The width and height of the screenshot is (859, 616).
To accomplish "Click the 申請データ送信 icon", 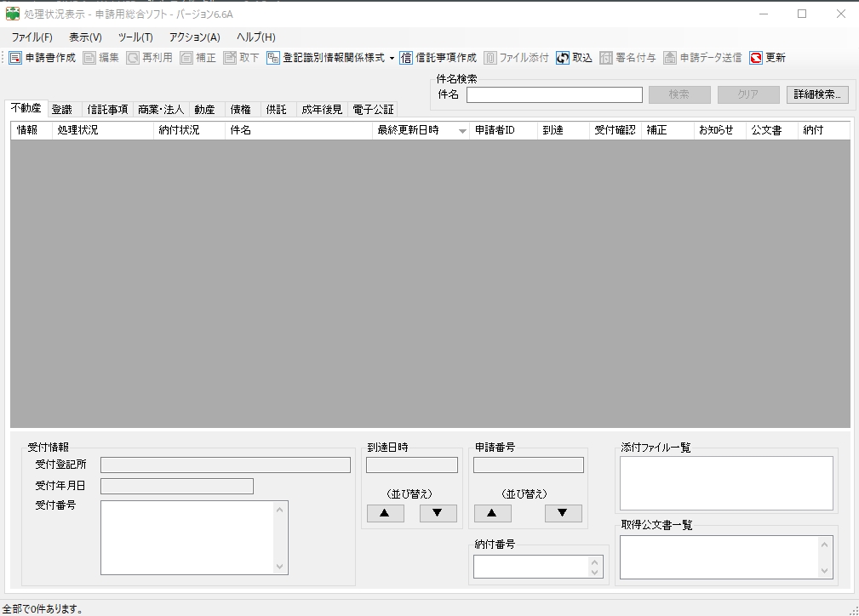I will [670, 58].
